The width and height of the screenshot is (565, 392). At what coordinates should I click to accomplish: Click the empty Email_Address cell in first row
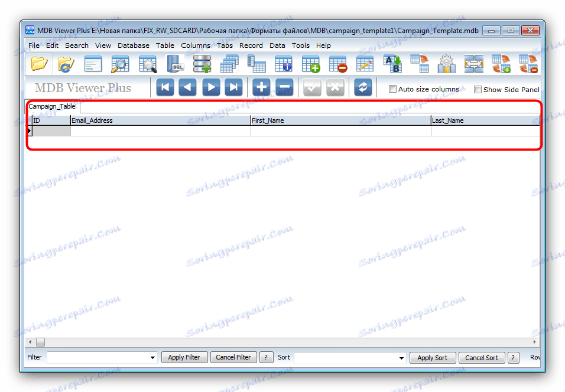point(161,131)
